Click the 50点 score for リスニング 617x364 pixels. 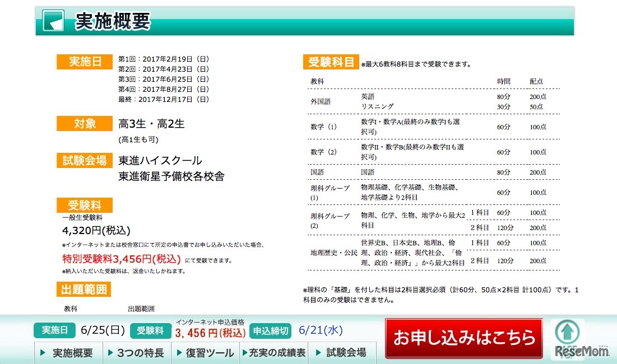point(536,106)
